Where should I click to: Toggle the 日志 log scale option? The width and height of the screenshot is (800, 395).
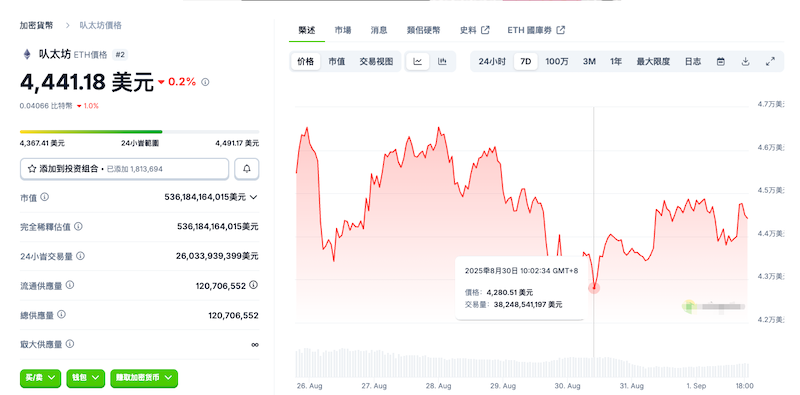tap(693, 62)
